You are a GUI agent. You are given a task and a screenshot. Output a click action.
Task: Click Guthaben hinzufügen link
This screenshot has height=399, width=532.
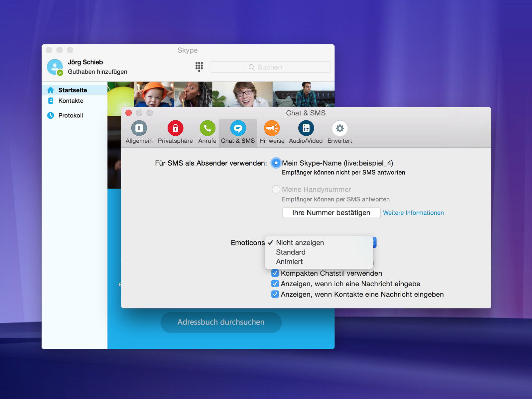[x=97, y=72]
